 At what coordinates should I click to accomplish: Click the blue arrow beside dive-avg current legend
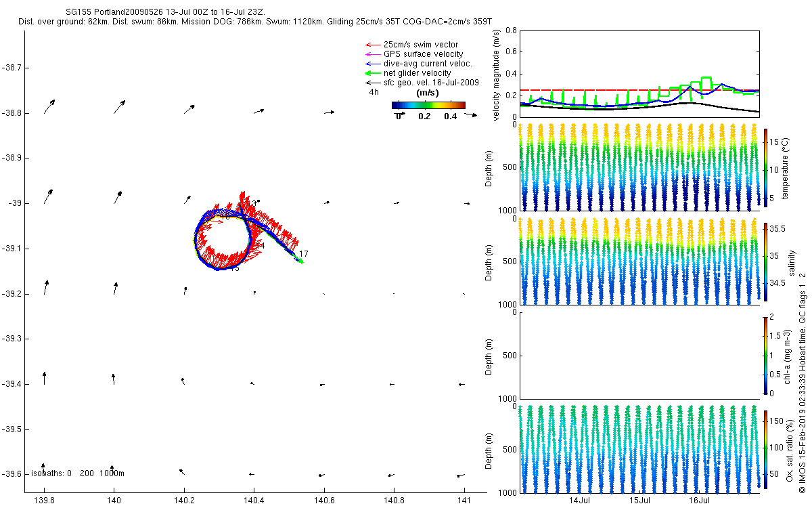click(x=372, y=64)
